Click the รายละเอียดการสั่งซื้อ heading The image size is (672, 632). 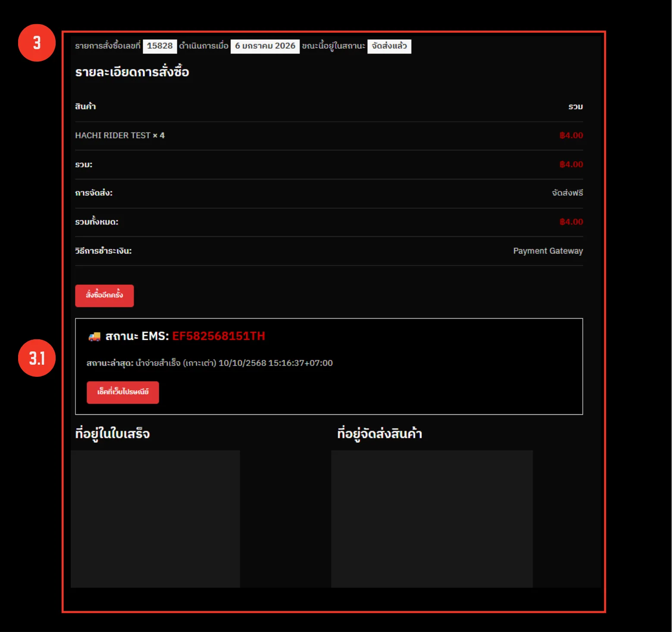pyautogui.click(x=132, y=72)
